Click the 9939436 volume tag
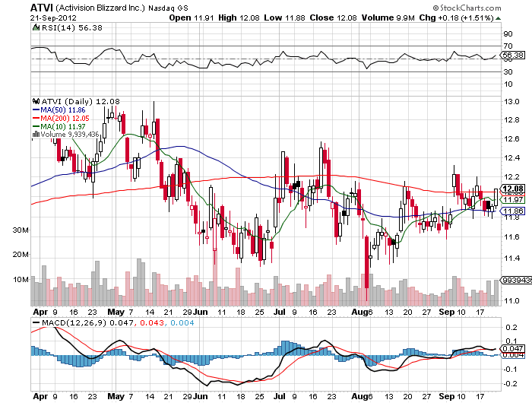Screen dimensions: 532x403 pyautogui.click(x=517, y=280)
